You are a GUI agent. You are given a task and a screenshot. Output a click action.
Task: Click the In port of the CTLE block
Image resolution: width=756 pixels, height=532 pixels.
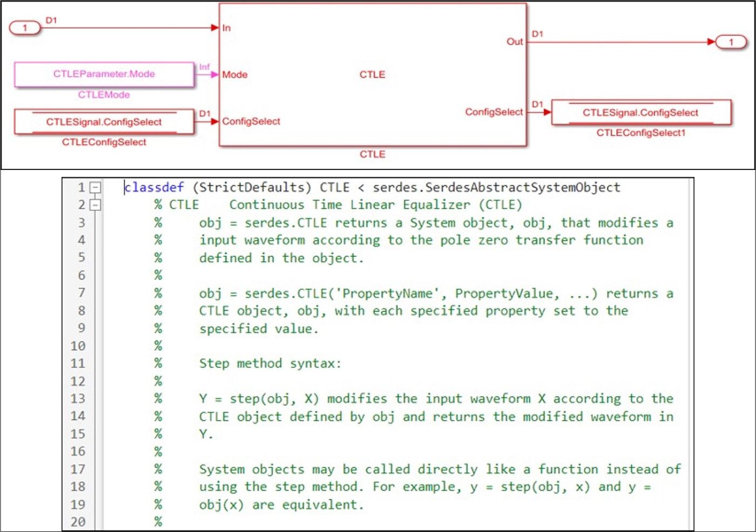[x=227, y=28]
